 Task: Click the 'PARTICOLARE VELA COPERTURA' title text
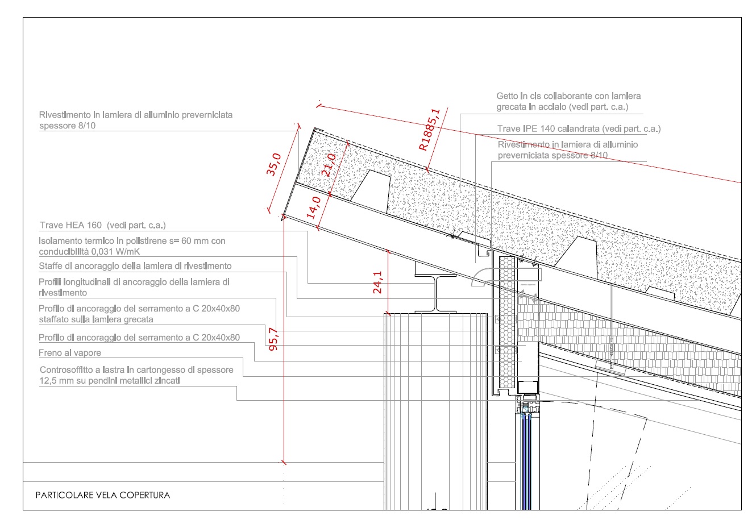pos(102,495)
